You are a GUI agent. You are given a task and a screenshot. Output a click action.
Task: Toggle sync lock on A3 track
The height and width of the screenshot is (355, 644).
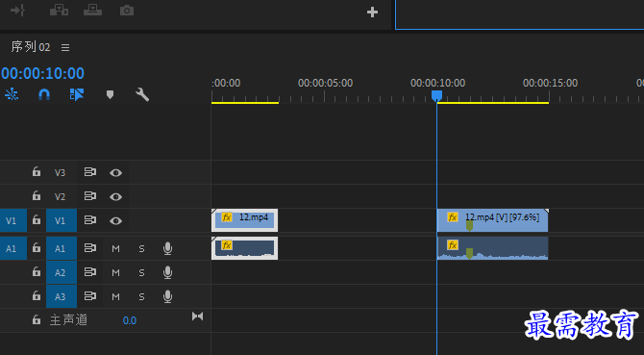tap(90, 296)
